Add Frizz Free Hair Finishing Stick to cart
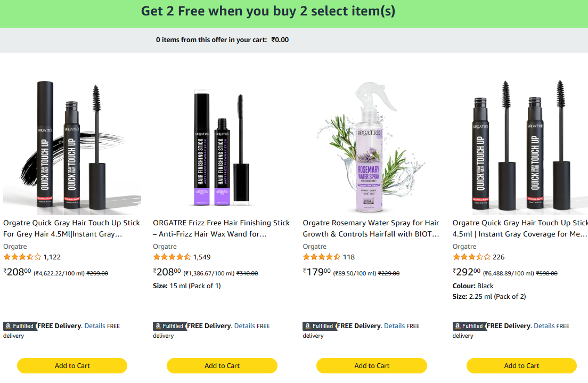 222,365
